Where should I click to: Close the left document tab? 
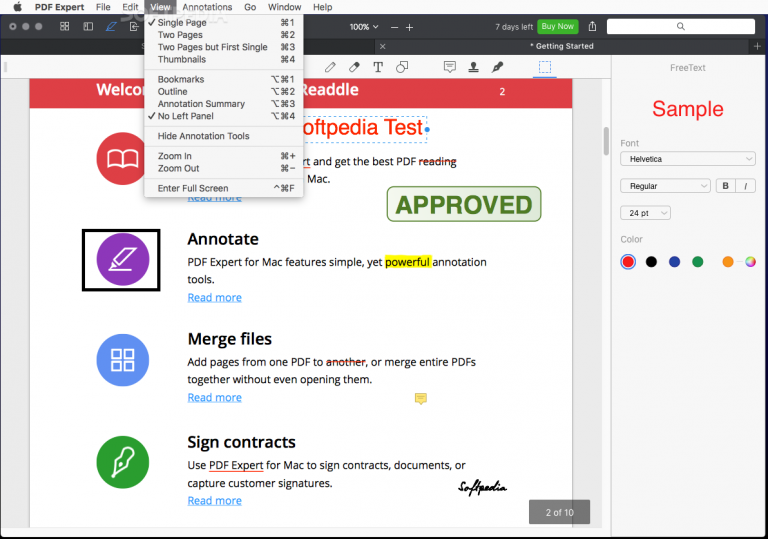(383, 47)
